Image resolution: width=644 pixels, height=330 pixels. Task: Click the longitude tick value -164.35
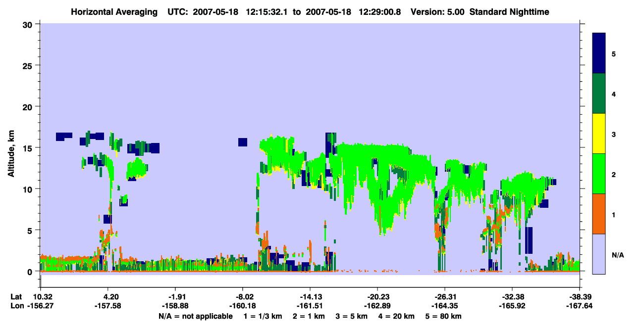click(x=445, y=306)
